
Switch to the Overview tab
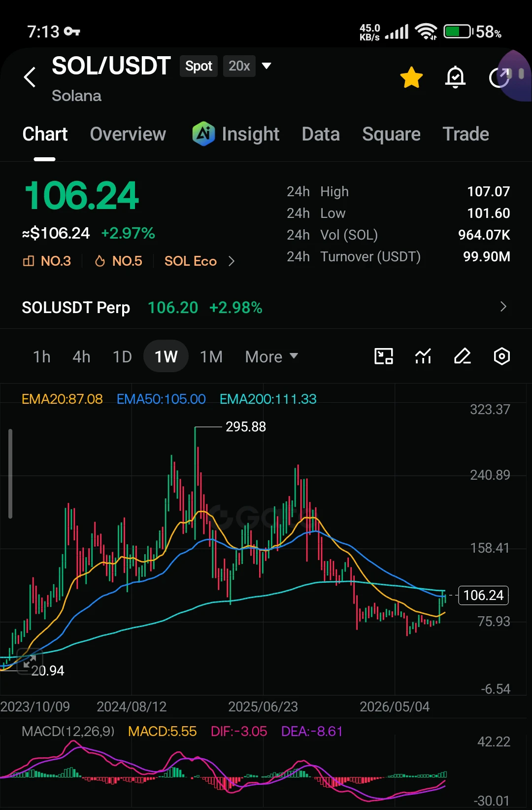128,134
